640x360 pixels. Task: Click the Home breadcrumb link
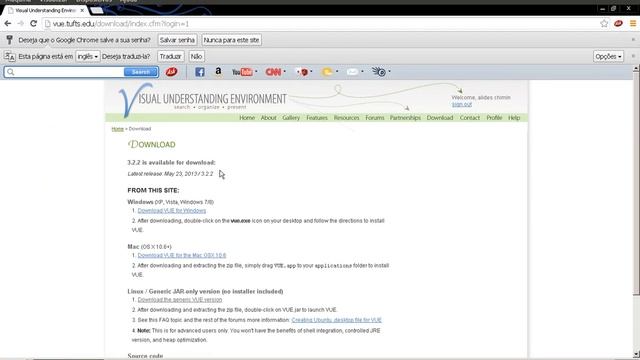118,129
